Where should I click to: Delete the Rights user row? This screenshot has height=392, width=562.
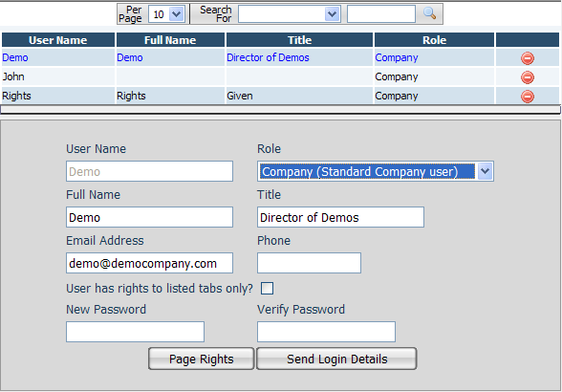(528, 97)
